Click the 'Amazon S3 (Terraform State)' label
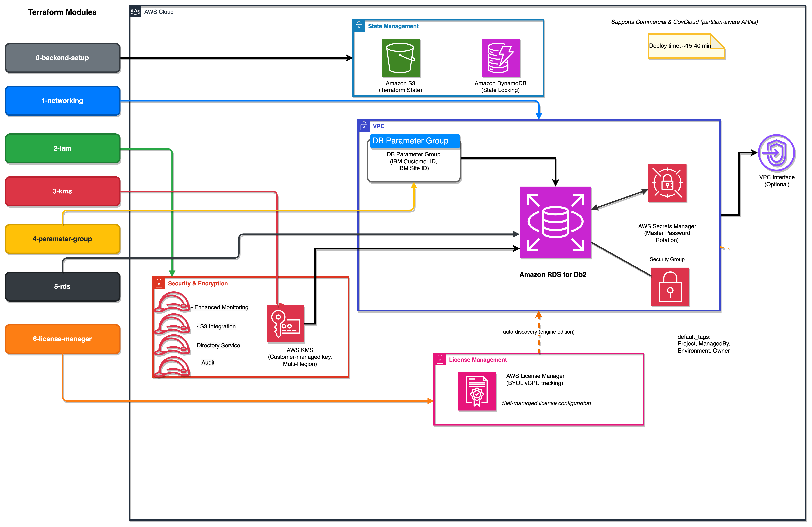 (401, 87)
